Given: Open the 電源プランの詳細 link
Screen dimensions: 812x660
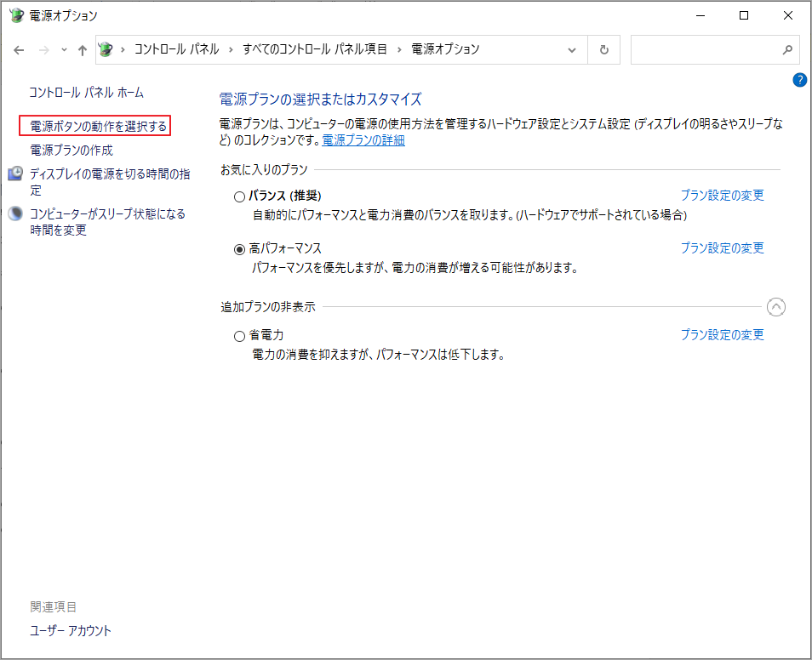Looking at the screenshot, I should tap(363, 140).
